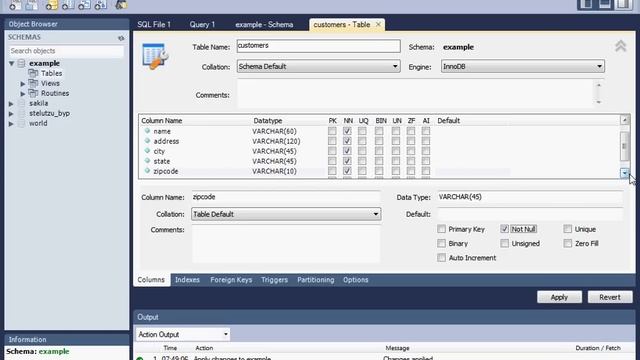Click the column icon next to address
The height and width of the screenshot is (360, 640).
(147, 141)
